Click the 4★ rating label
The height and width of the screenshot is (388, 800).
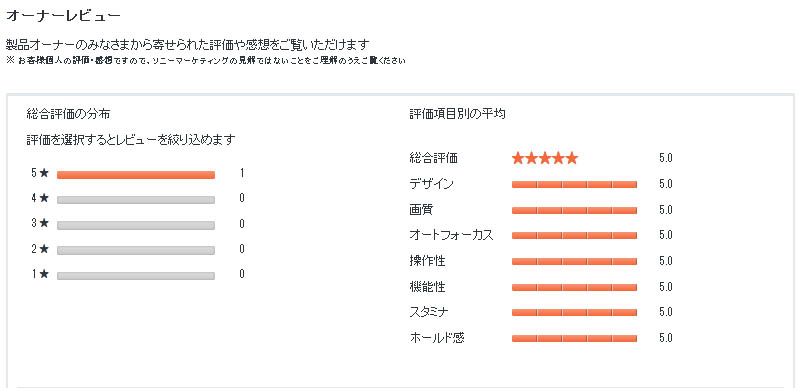(x=40, y=198)
